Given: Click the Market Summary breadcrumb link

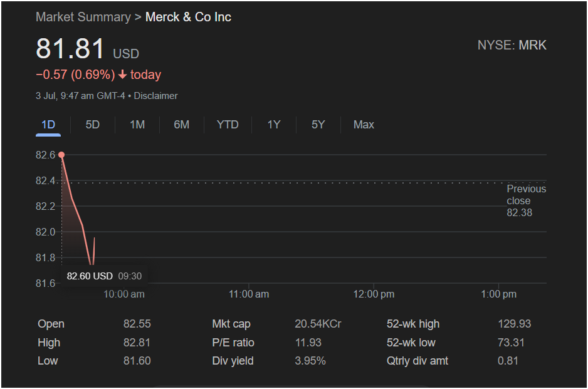Looking at the screenshot, I should (x=83, y=17).
